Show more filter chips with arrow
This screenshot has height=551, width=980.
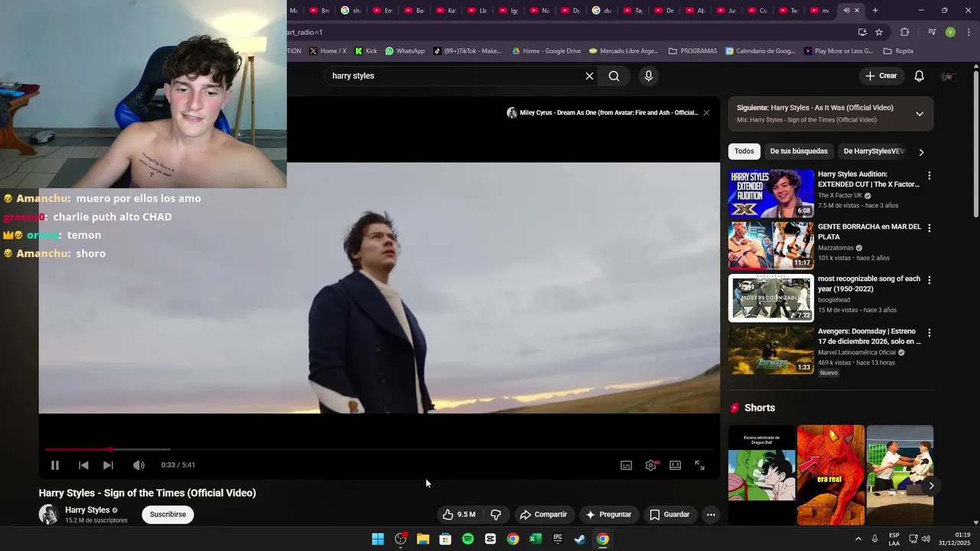[921, 152]
